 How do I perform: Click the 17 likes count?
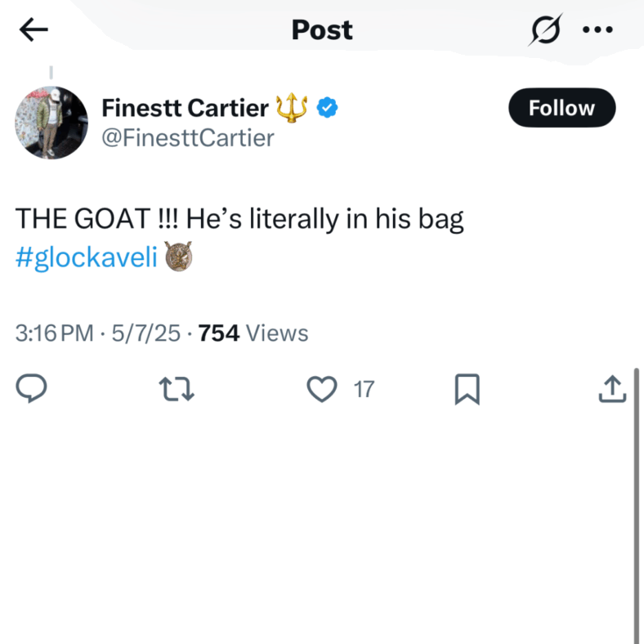point(364,389)
